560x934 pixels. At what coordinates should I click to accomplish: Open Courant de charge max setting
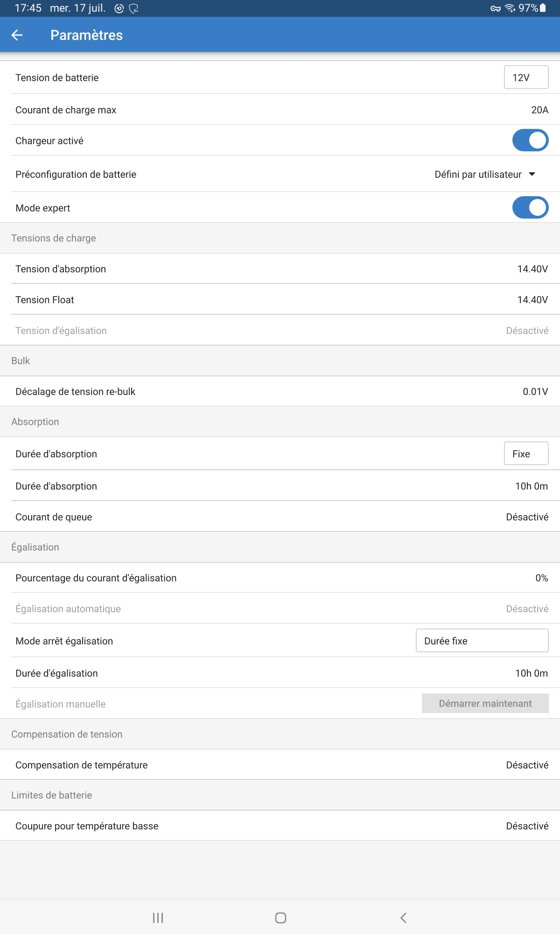tap(539, 110)
